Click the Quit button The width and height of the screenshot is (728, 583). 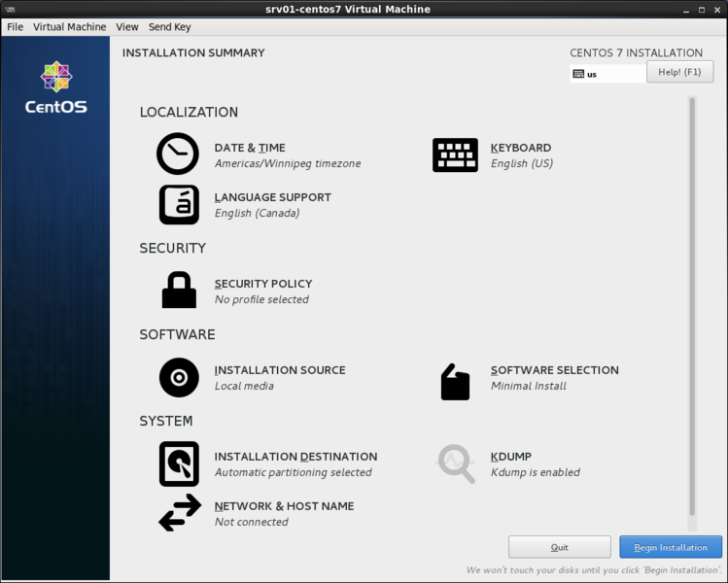tap(560, 547)
